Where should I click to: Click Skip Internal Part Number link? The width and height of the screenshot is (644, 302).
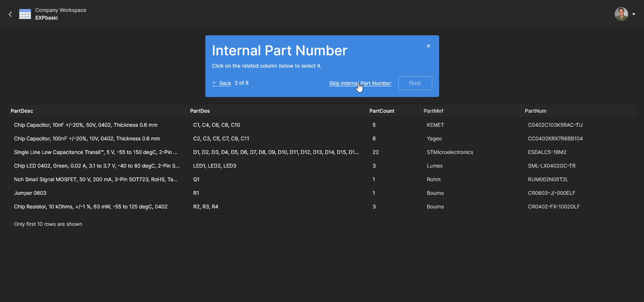click(x=360, y=83)
